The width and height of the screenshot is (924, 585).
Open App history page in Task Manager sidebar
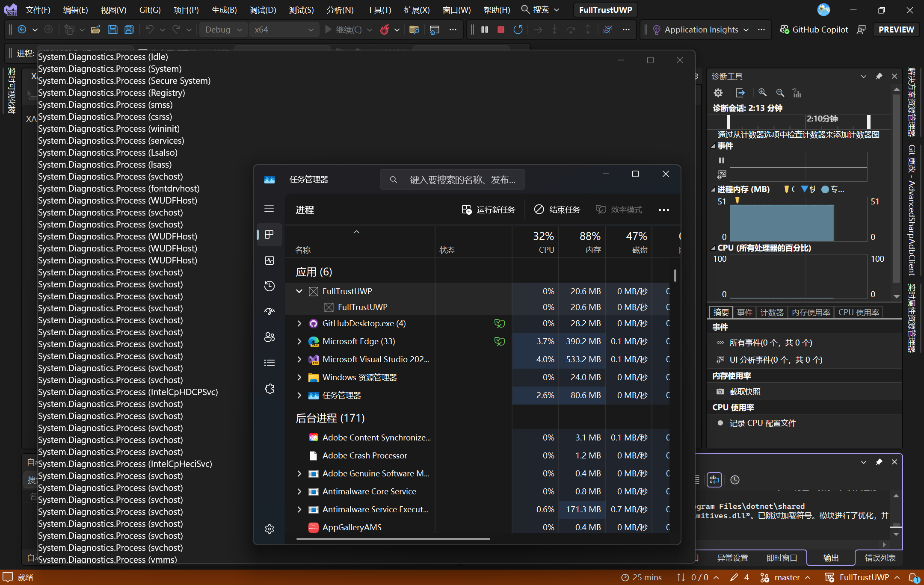click(269, 286)
